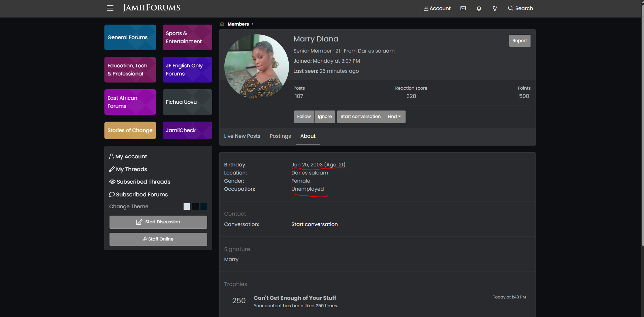Open the General Forums tile
Image resolution: width=644 pixels, height=317 pixels.
click(130, 37)
